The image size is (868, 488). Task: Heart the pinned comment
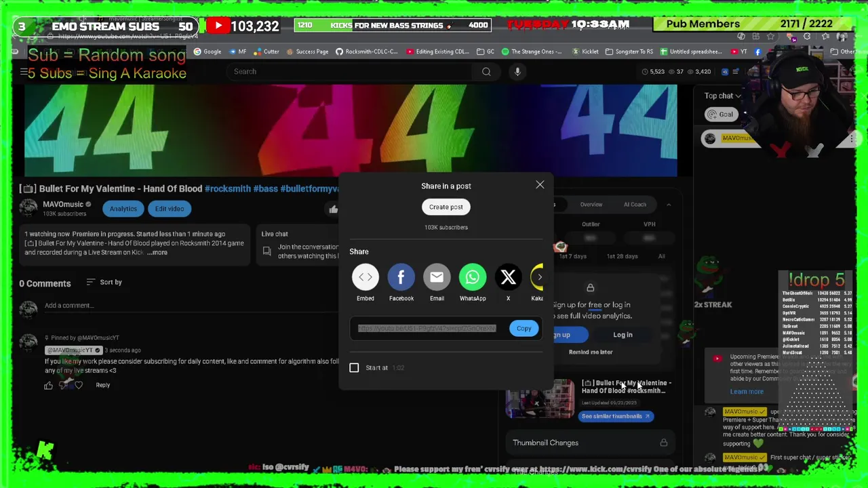(79, 385)
